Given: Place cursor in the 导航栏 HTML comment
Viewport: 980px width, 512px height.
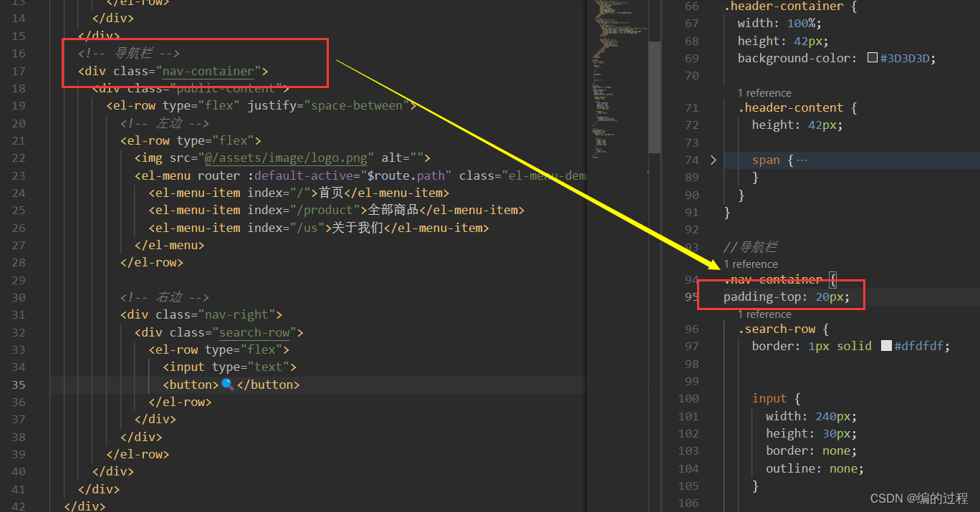Looking at the screenshot, I should tap(128, 54).
